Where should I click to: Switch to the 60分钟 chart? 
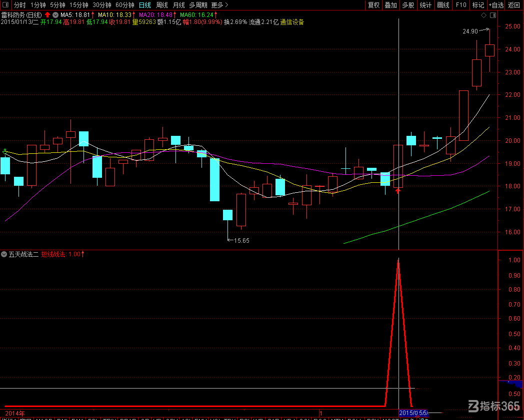[x=125, y=5]
